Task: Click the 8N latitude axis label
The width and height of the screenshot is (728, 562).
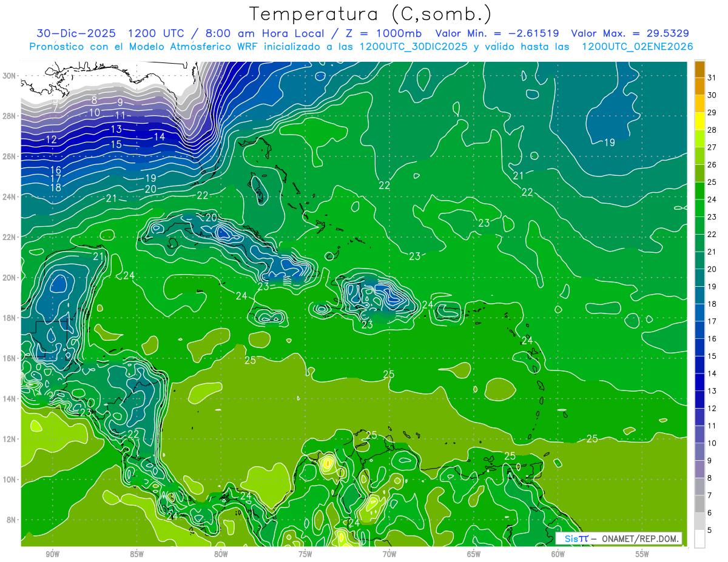Action: 12,520
